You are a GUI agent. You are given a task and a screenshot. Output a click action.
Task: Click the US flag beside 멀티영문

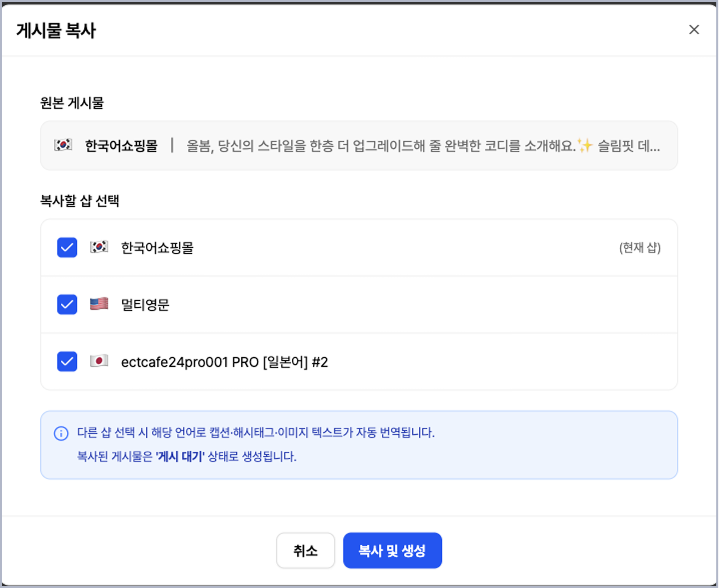[99, 304]
